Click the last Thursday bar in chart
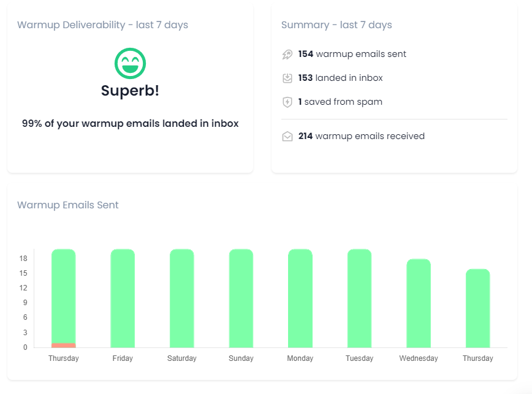 click(478, 308)
